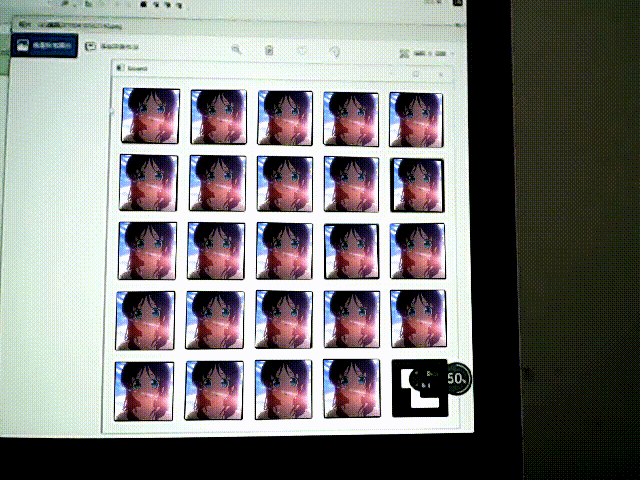Screen dimensions: 640x480
Task: Click the second toolbar button beside blue button
Action: (112, 47)
